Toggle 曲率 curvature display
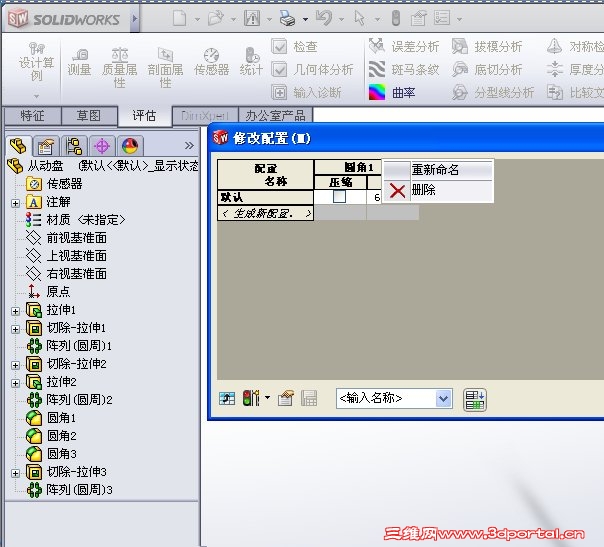The width and height of the screenshot is (604, 547). 392,92
